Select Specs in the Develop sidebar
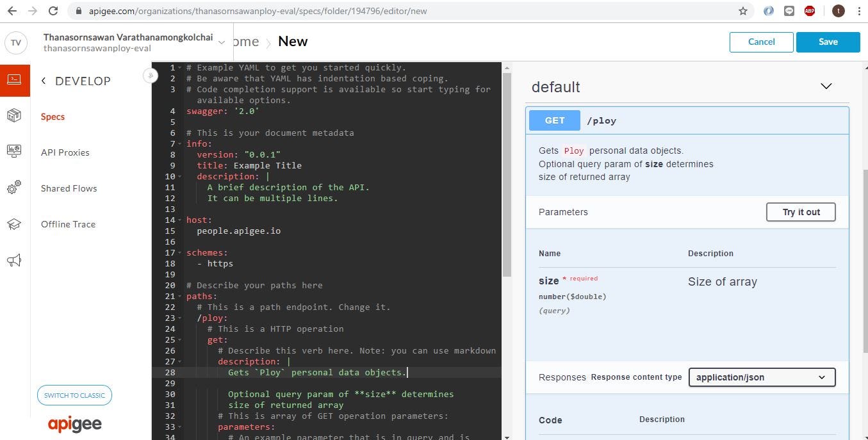 (53, 117)
